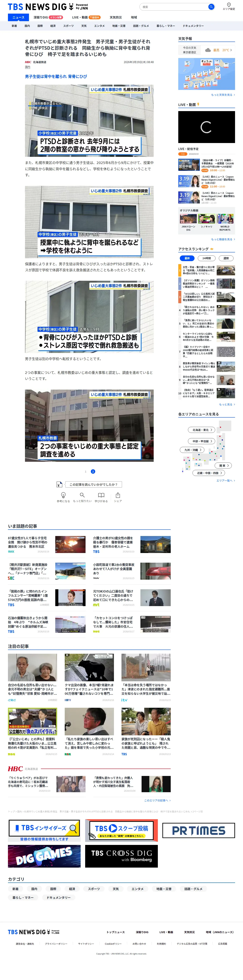This screenshot has width=243, height=980.
Task: Open the ドキュメンタリー sub-navigation item
Action: point(193,26)
